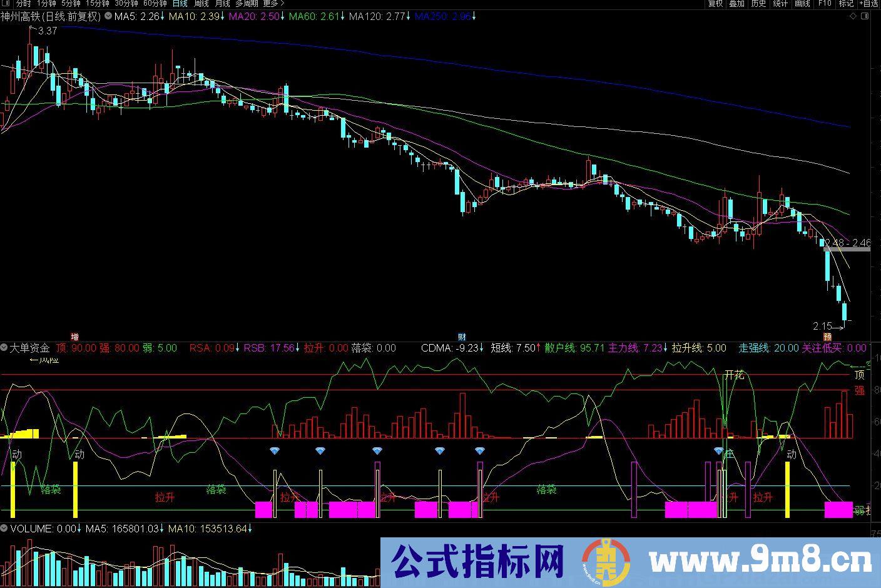The image size is (881, 588).
Task: Click the 财 financial report marker
Action: pos(462,337)
